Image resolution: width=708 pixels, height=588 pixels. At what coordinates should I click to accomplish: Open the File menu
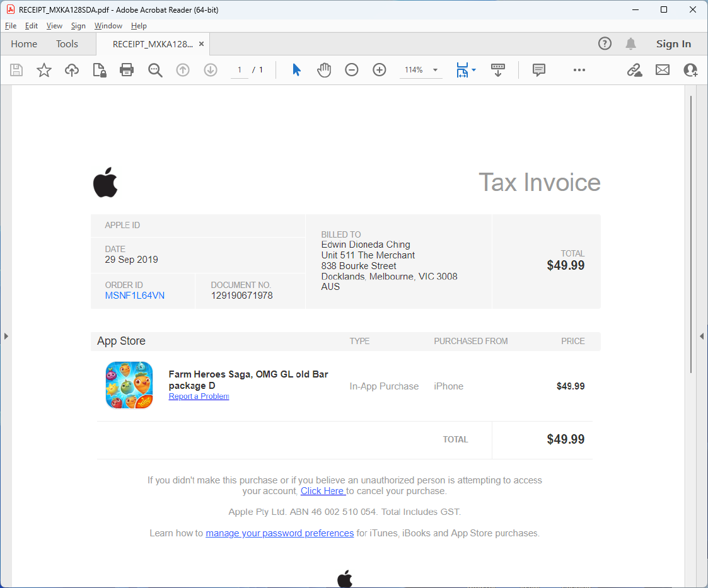pyautogui.click(x=11, y=26)
